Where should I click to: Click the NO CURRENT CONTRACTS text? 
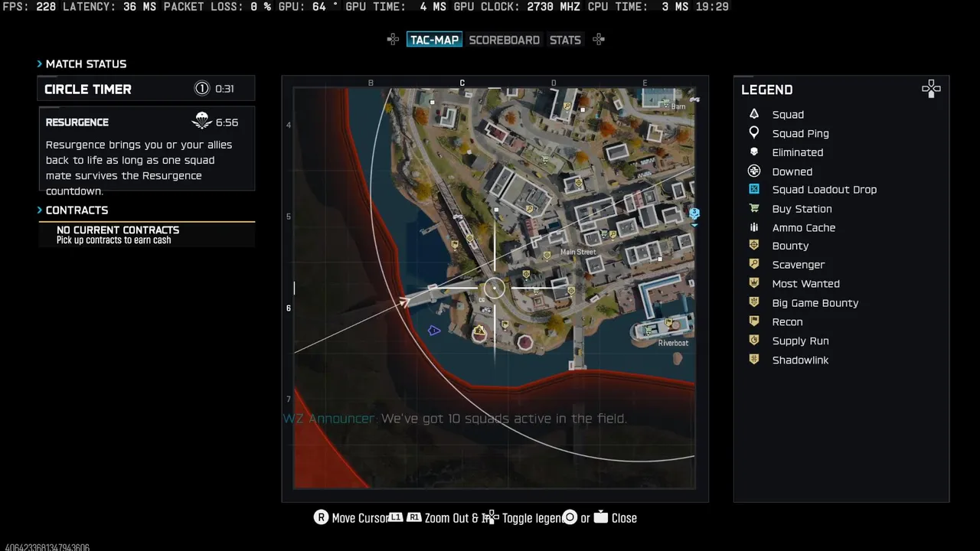(118, 230)
